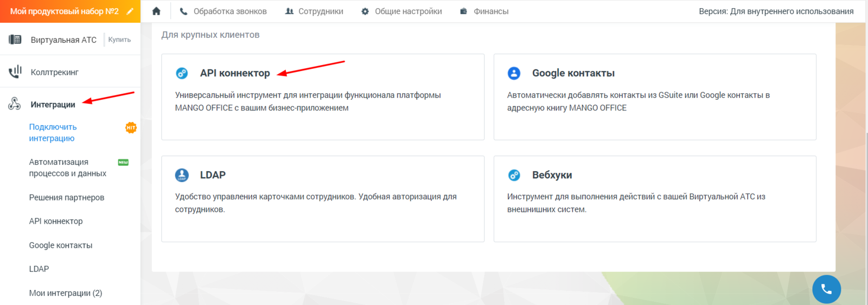Go to the Финансы section
Viewport: 868px width, 305px height.
click(484, 11)
